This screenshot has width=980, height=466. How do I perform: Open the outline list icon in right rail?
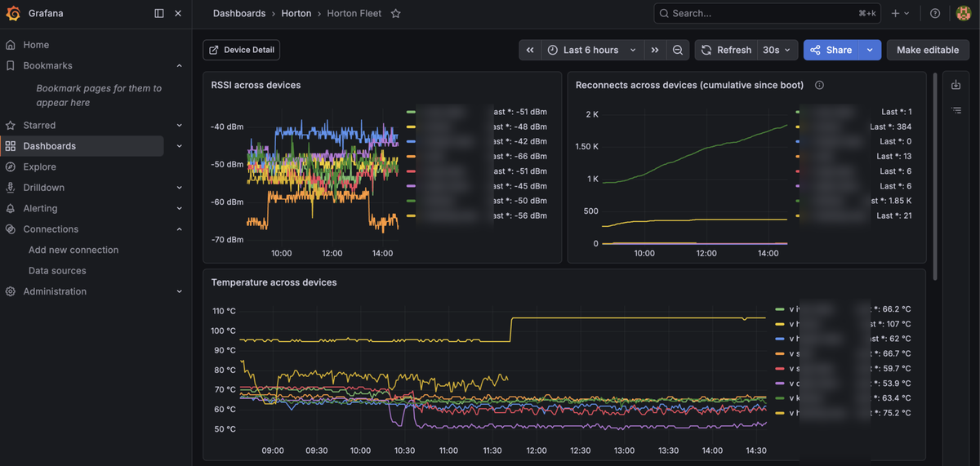(957, 109)
